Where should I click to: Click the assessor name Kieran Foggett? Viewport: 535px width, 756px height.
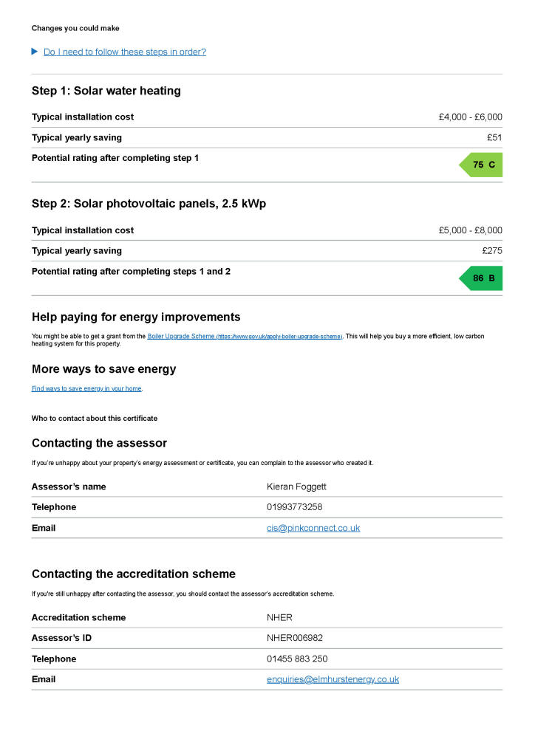click(296, 487)
